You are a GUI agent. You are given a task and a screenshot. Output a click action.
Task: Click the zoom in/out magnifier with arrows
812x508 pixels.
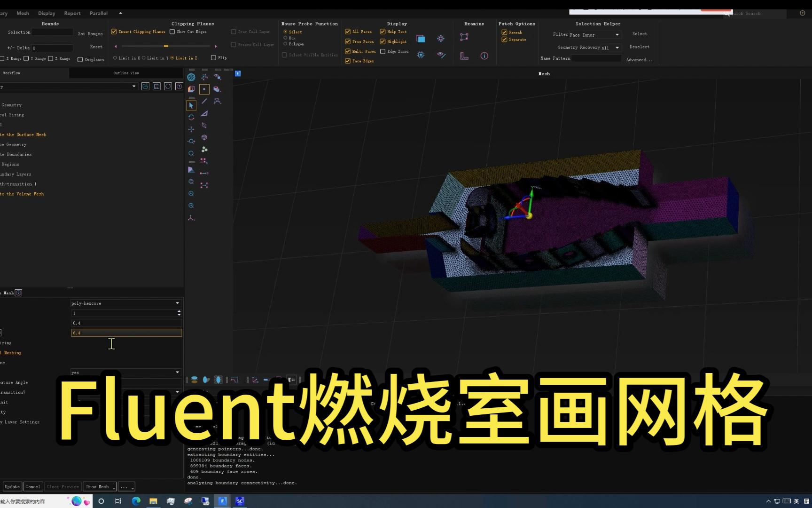point(191,141)
